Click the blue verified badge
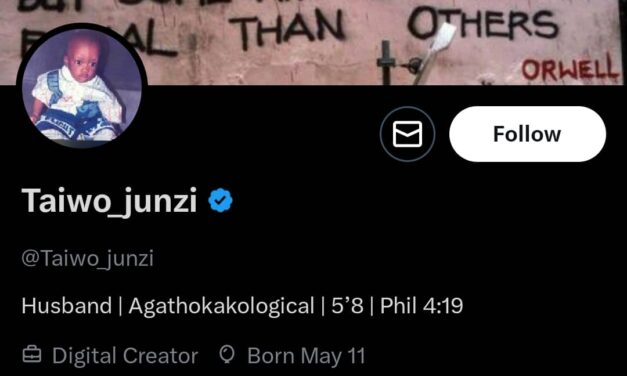This screenshot has height=376, width=627. pos(220,200)
